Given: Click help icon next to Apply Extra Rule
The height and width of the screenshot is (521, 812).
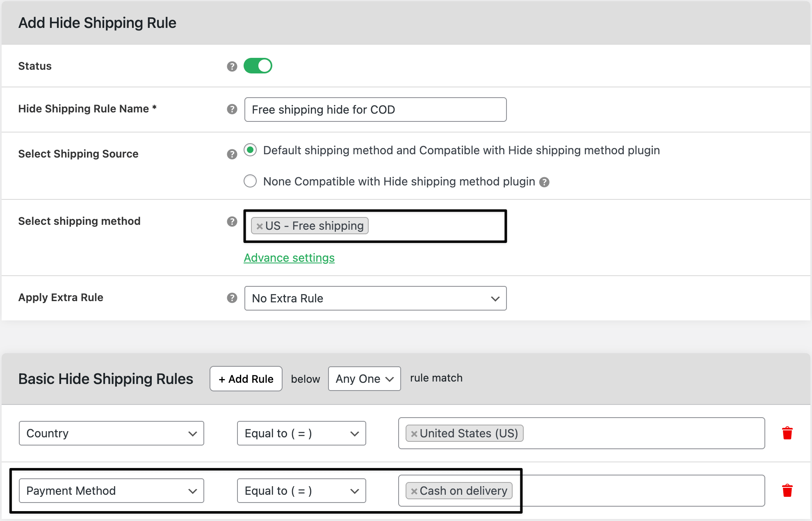Looking at the screenshot, I should pyautogui.click(x=232, y=298).
